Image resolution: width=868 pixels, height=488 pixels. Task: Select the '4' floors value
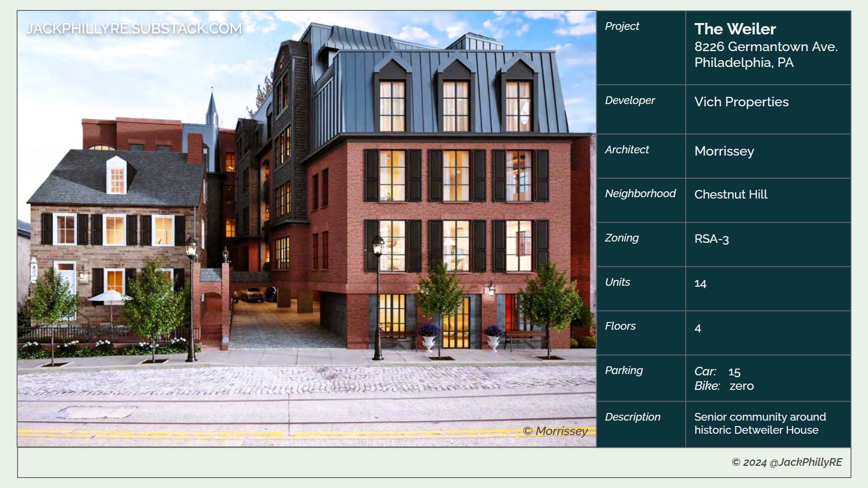tap(698, 328)
